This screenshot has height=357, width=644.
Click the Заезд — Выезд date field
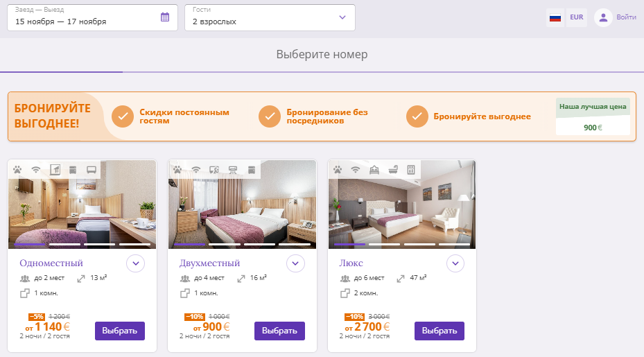pyautogui.click(x=92, y=17)
